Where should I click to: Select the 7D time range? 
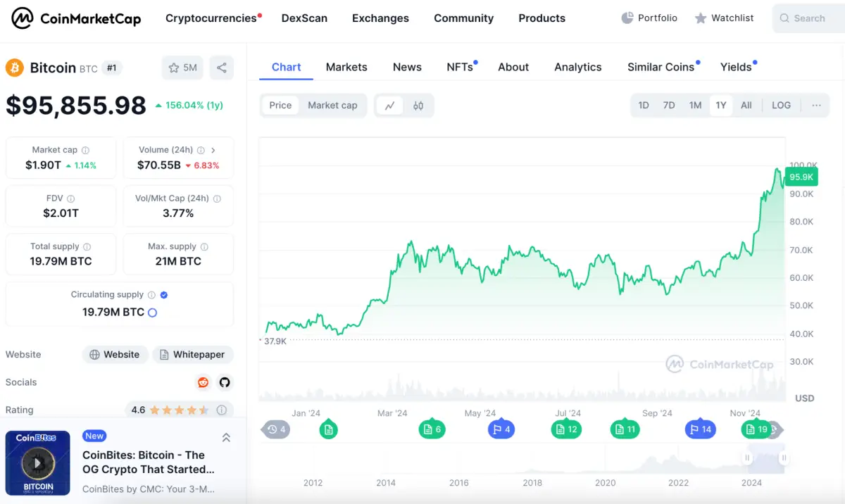click(x=669, y=106)
